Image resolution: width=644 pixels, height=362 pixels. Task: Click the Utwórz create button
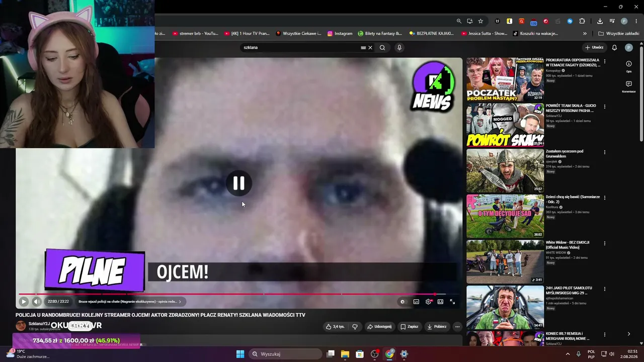594,48
